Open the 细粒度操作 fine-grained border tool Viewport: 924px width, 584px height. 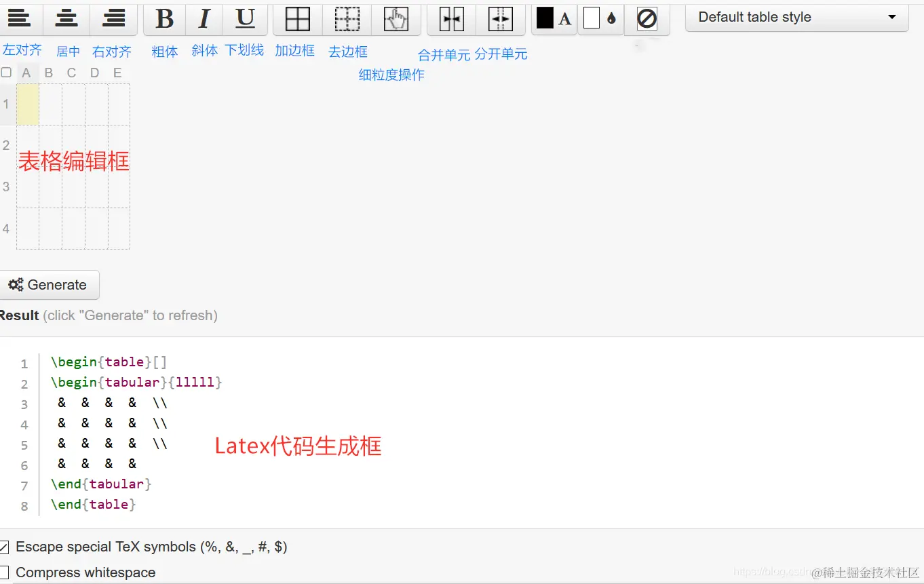click(396, 19)
